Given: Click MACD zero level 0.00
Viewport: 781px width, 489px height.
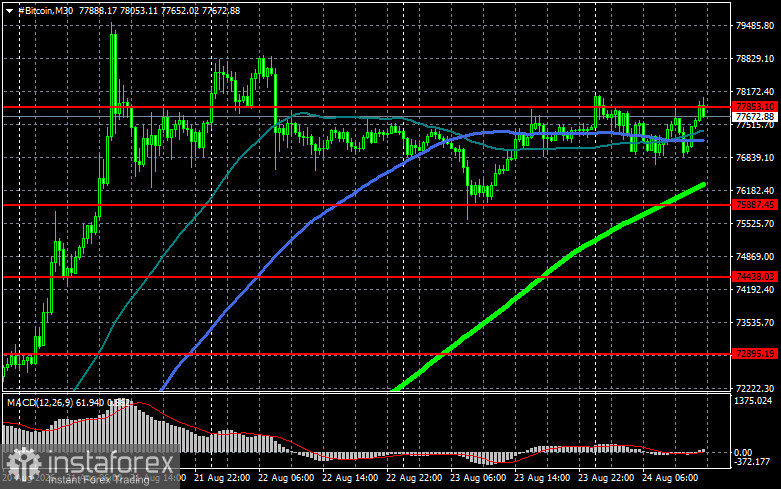Looking at the screenshot, I should 743,453.
